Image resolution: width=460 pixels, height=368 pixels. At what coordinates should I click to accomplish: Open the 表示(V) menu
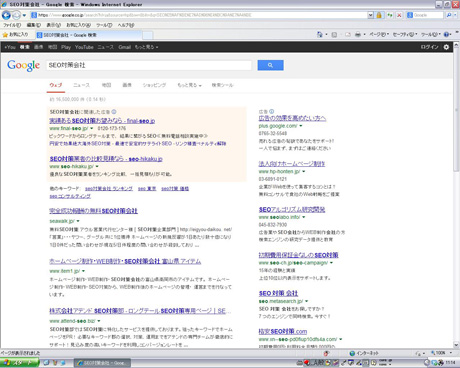tap(53, 25)
